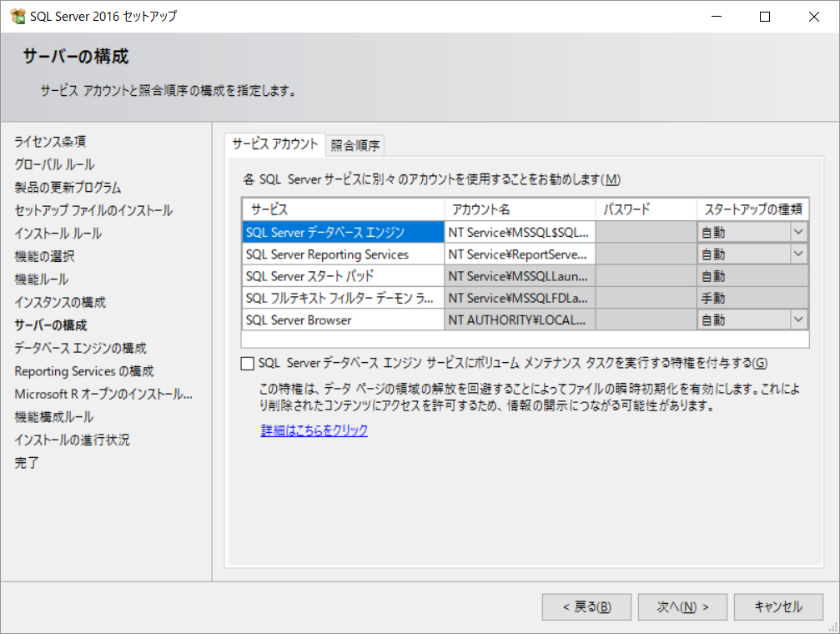Click the アカウント名 column header

pos(520,209)
